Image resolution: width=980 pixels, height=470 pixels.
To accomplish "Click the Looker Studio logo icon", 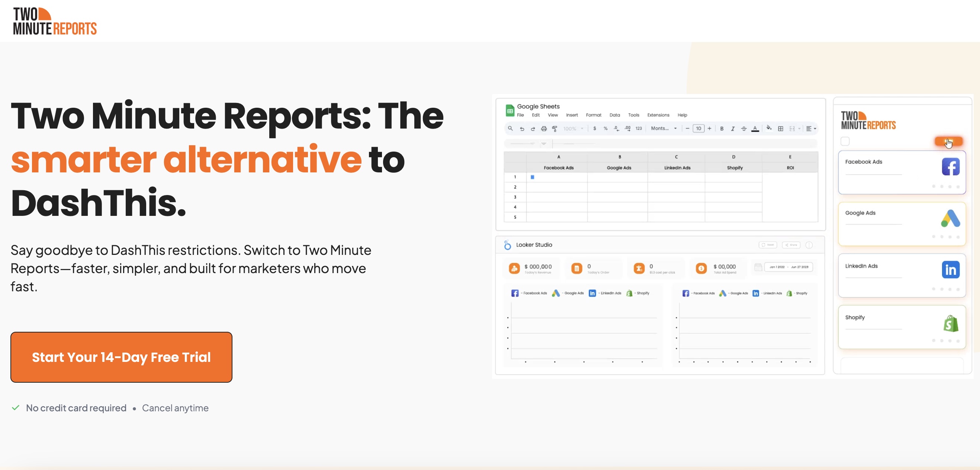I will [x=507, y=245].
